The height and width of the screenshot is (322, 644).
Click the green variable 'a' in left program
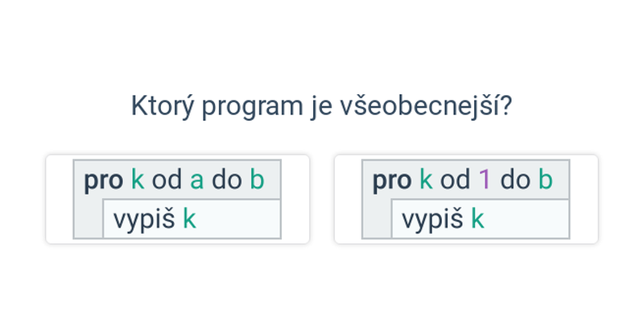(196, 180)
